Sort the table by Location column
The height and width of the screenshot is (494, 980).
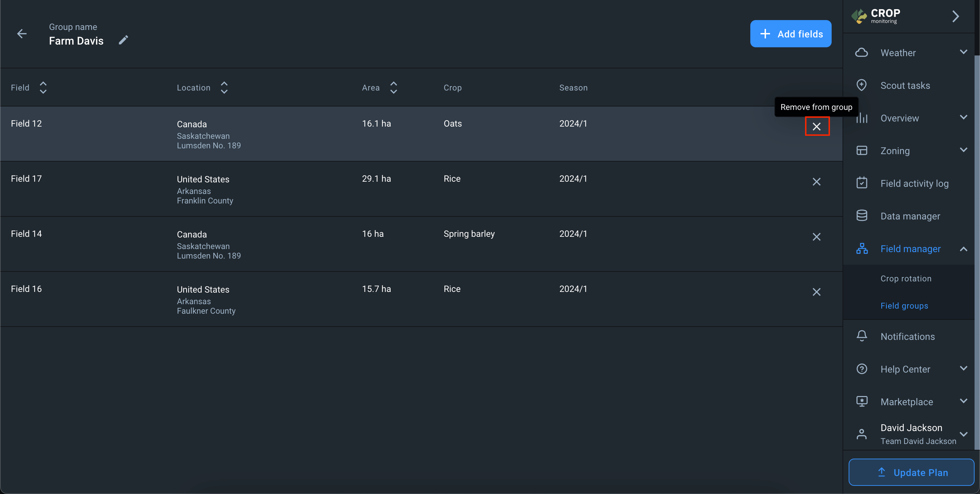[x=224, y=87]
